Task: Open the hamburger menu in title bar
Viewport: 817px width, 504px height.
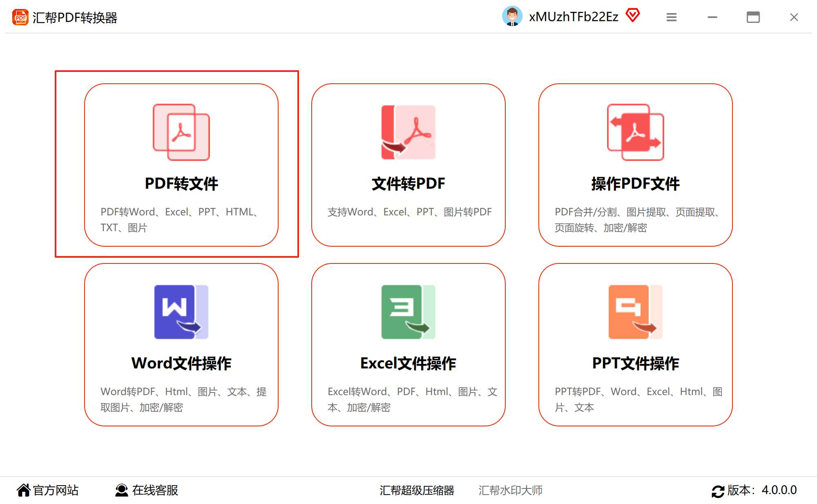Action: pyautogui.click(x=671, y=17)
